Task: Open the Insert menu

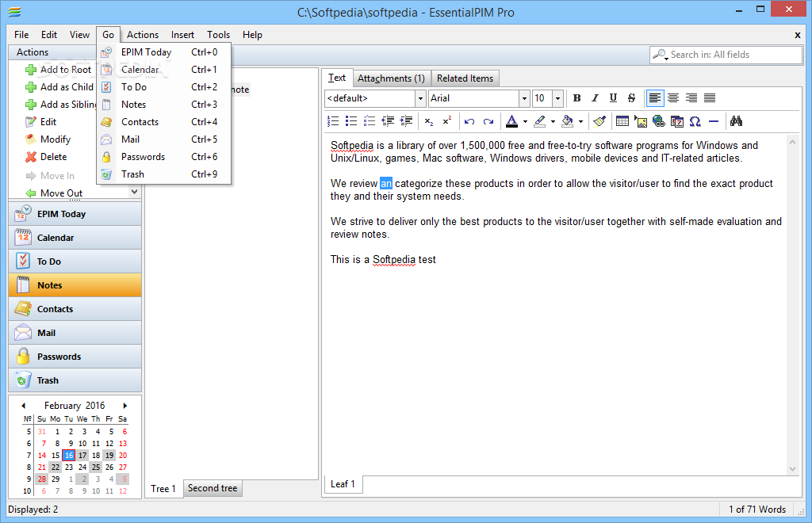Action: pyautogui.click(x=183, y=35)
